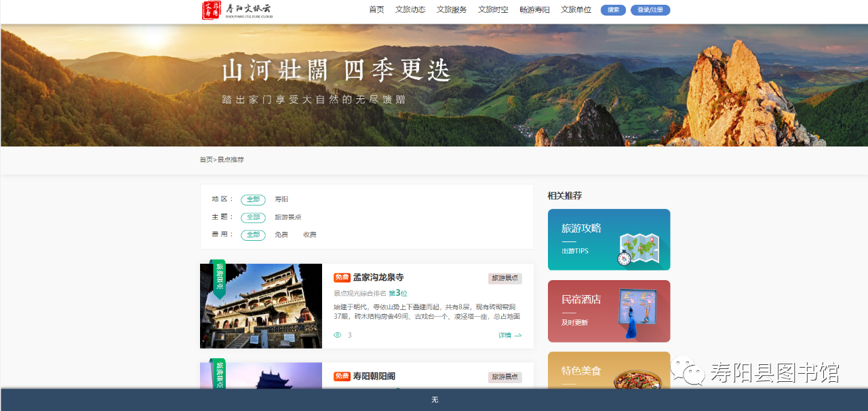Click the 登录/注册 button
The image size is (868, 411).
coord(650,10)
